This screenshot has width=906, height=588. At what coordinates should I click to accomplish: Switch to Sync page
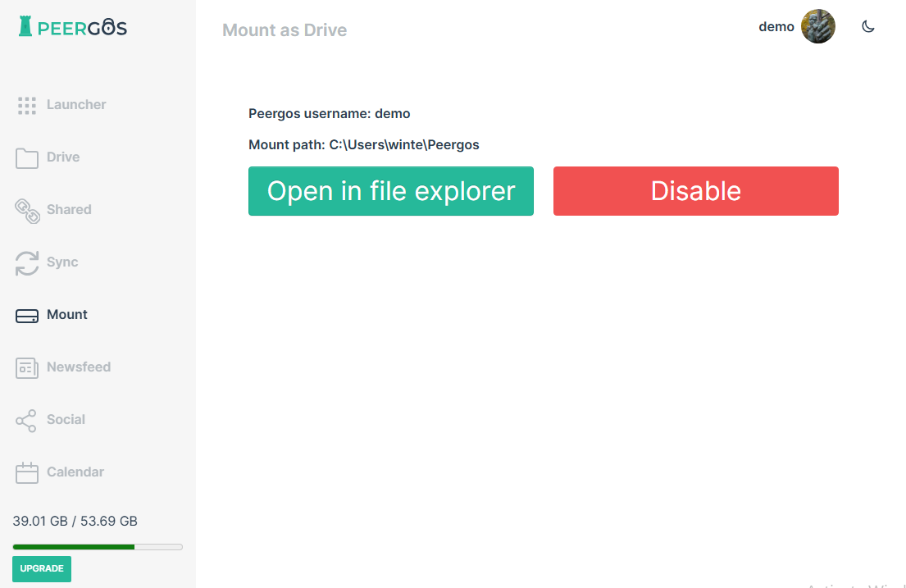tap(62, 262)
